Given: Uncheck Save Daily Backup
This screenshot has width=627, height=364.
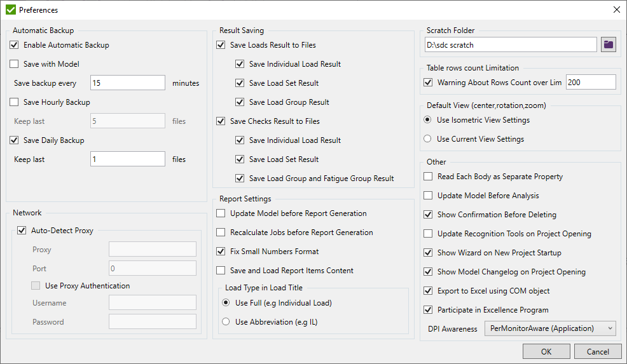Looking at the screenshot, I should [15, 140].
